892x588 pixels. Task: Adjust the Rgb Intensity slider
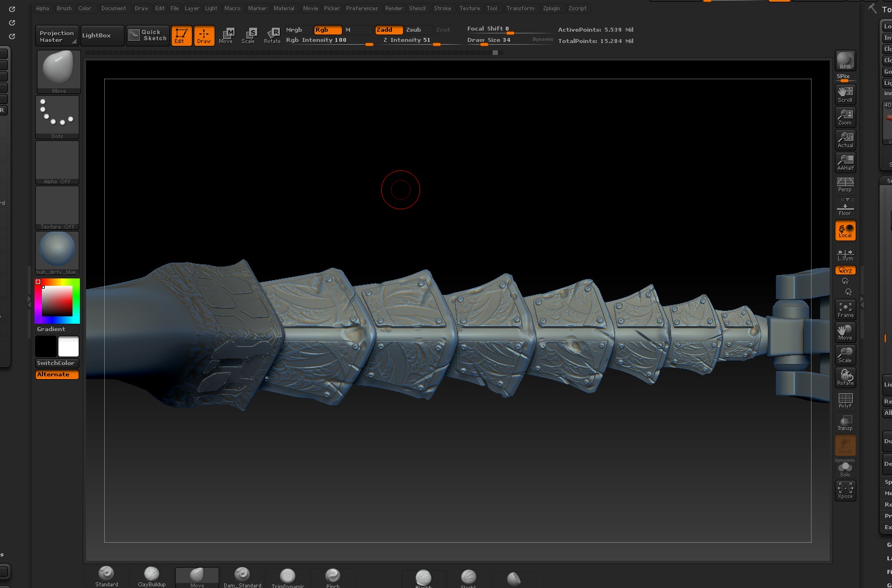329,41
